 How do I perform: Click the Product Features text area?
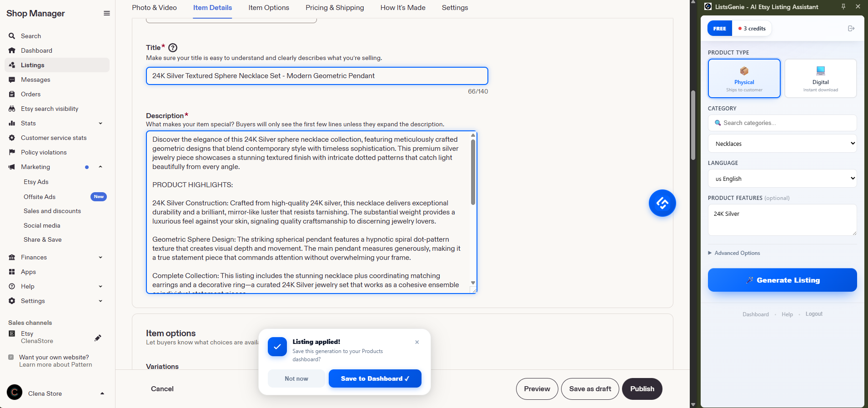[x=782, y=220]
